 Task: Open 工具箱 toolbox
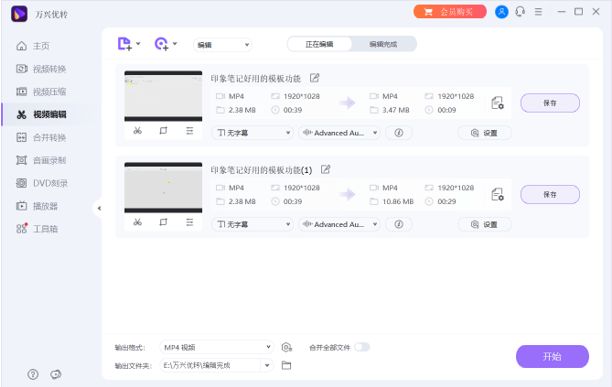coord(37,229)
